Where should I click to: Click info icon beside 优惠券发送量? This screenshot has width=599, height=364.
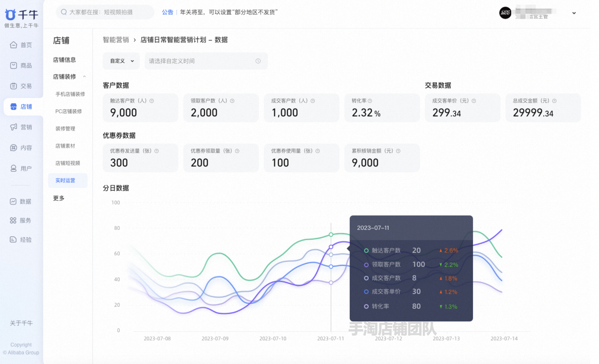tap(157, 151)
